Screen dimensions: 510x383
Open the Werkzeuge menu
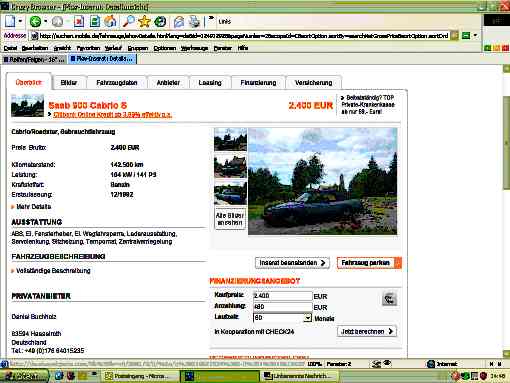[x=194, y=48]
